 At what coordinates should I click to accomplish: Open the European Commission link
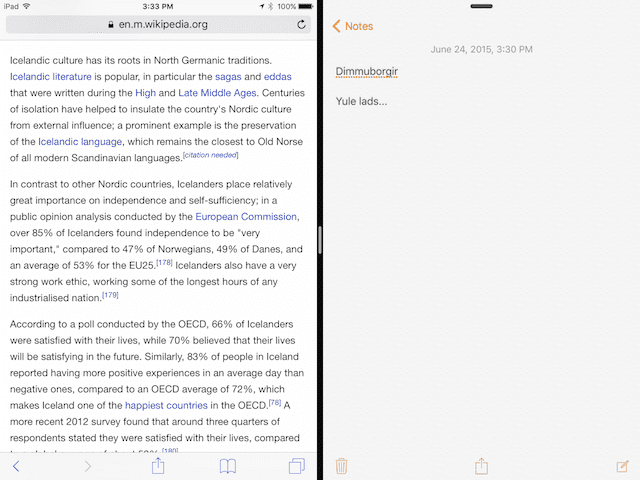point(246,216)
